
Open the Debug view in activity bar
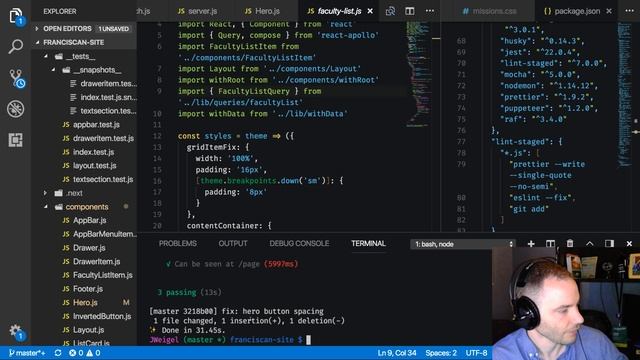pyautogui.click(x=16, y=109)
